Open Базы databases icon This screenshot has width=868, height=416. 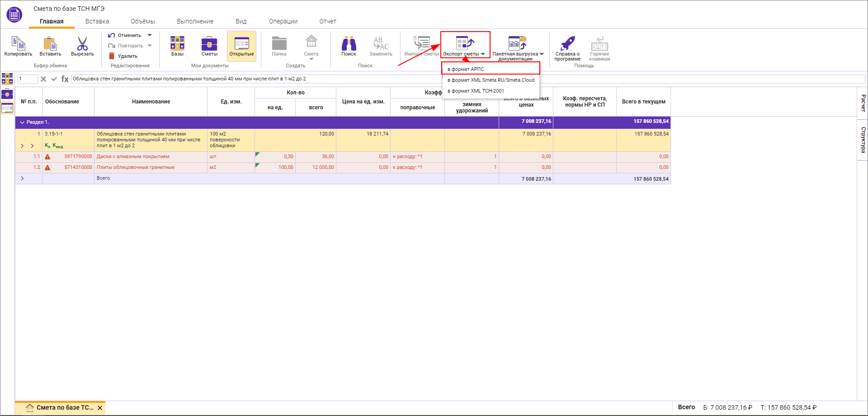177,43
